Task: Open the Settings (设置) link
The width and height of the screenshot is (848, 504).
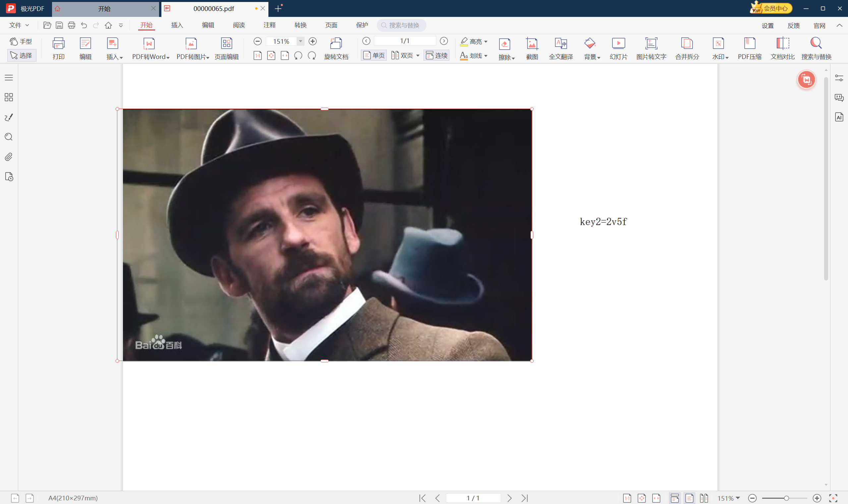Action: 767,25
